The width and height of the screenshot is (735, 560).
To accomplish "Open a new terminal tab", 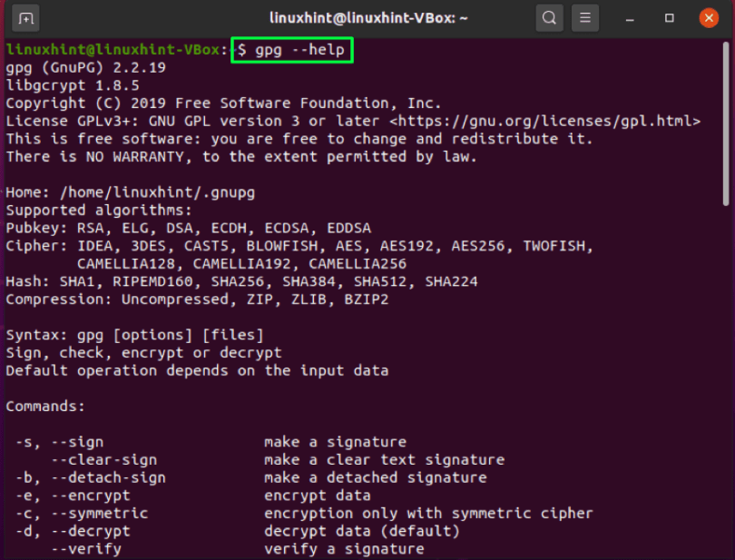I will [27, 17].
